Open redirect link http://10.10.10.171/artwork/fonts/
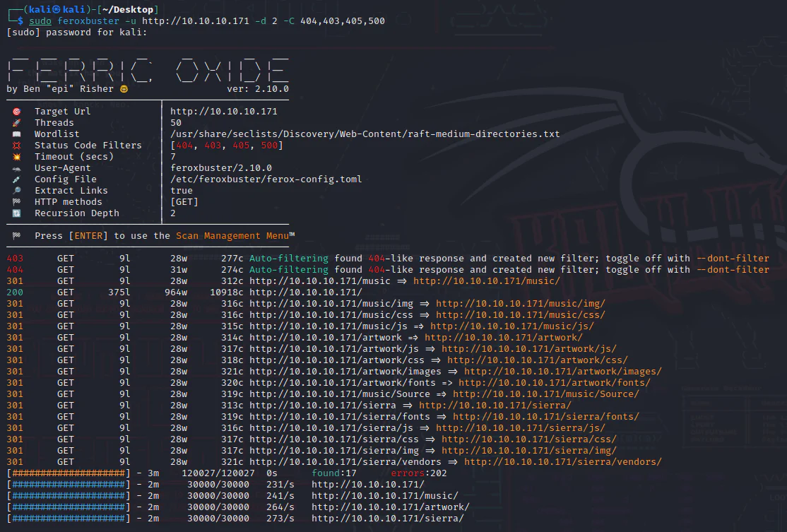 coord(555,382)
